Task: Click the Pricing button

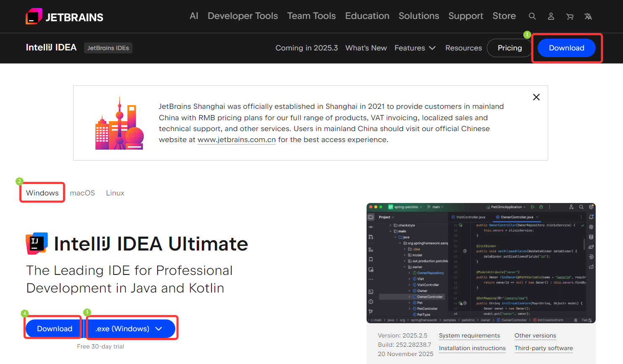Action: point(509,48)
